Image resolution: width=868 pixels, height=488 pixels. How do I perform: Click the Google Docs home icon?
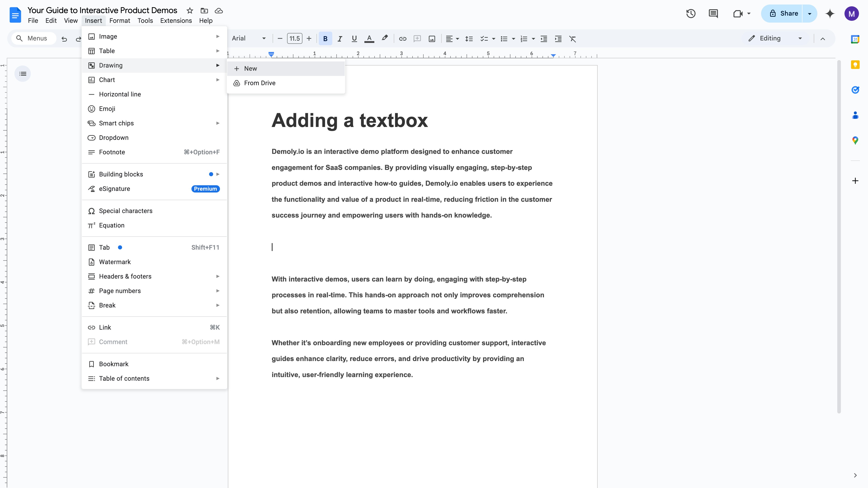pos(15,15)
